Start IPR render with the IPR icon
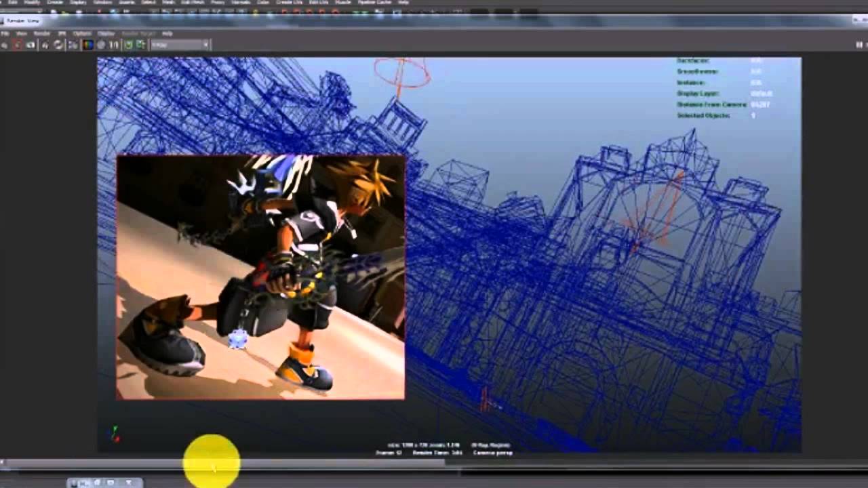The width and height of the screenshot is (868, 488). [45, 45]
